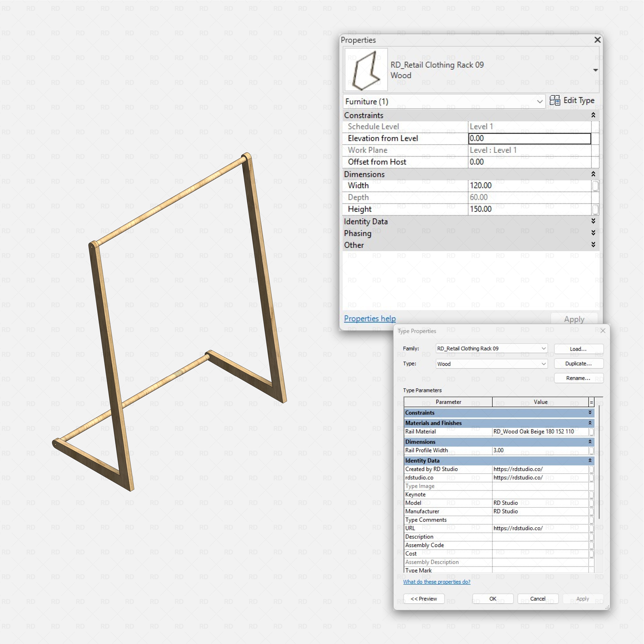
Task: Click associate button for Created by RD Studio
Action: [x=591, y=469]
